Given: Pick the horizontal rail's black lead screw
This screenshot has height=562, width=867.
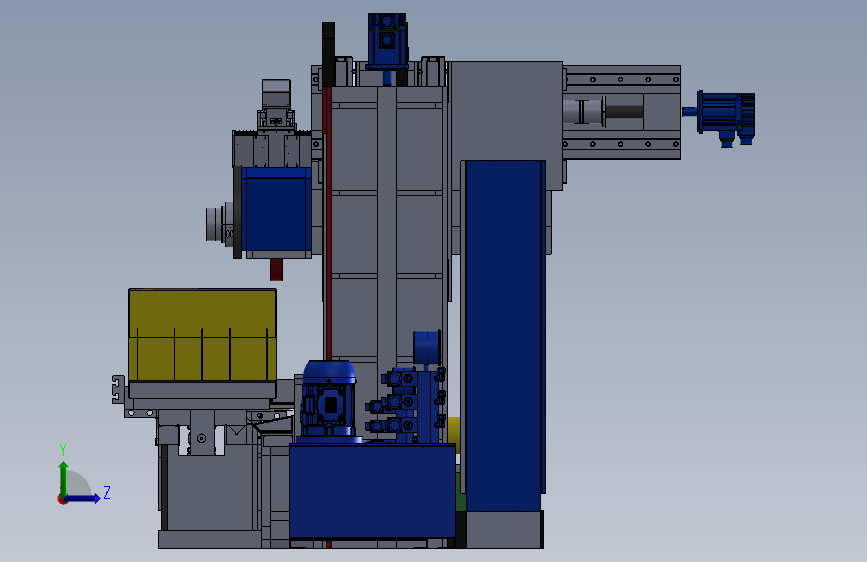Looking at the screenshot, I should [624, 111].
